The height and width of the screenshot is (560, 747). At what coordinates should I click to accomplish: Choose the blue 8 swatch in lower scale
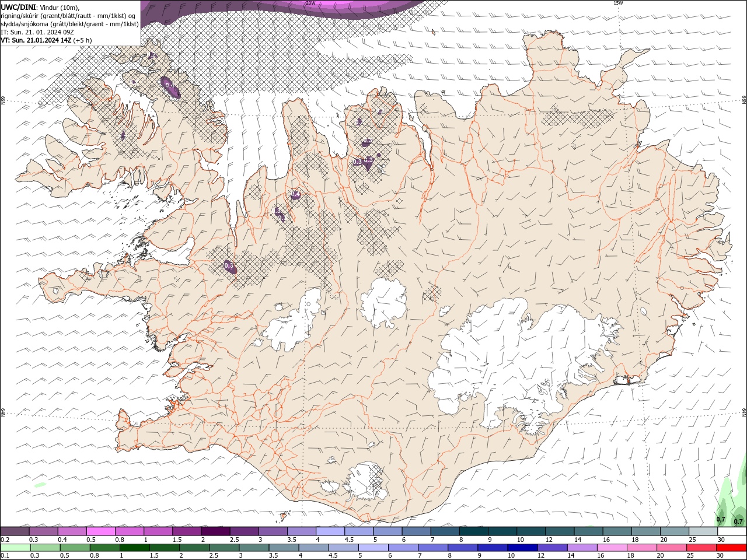(x=463, y=548)
